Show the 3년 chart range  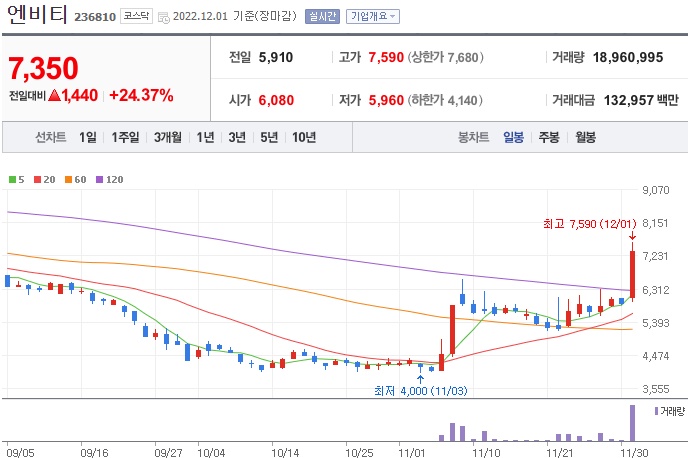[x=237, y=137]
